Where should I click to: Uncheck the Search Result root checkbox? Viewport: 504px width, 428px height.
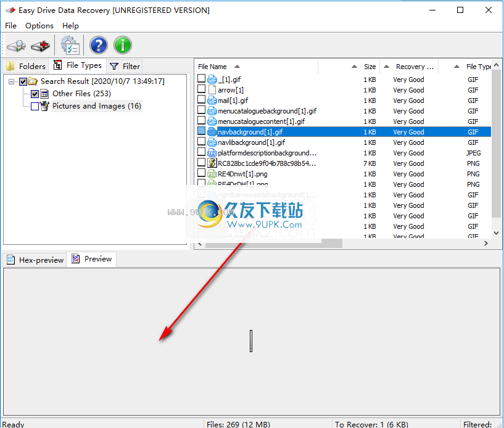click(x=23, y=81)
